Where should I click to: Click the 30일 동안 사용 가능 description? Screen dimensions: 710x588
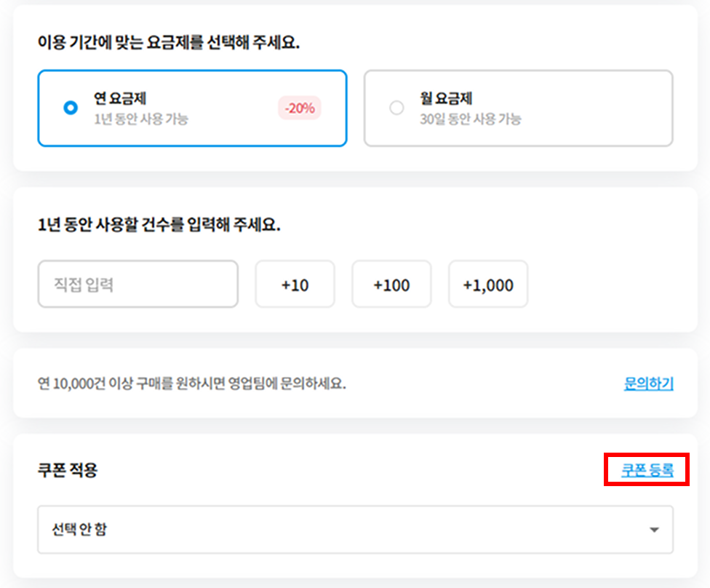point(470,119)
